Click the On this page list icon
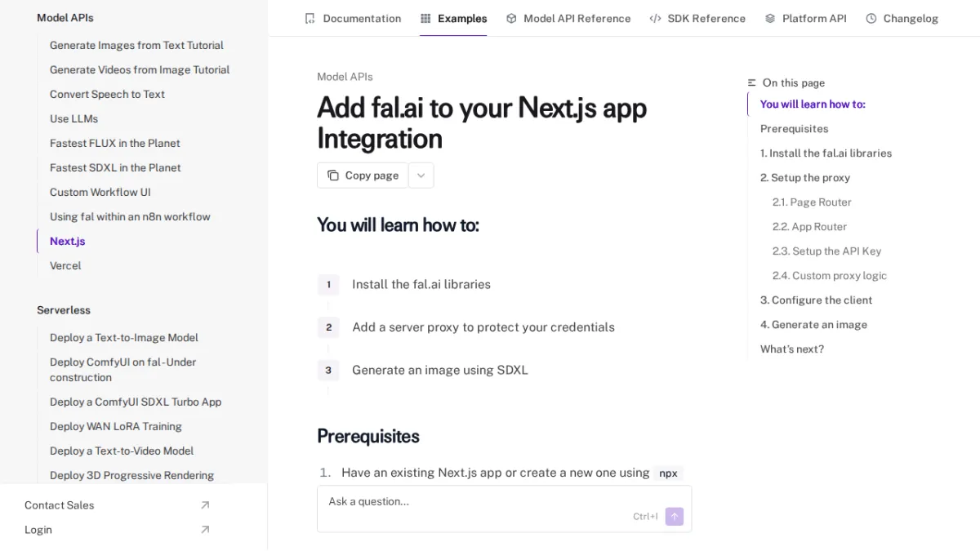 (752, 82)
